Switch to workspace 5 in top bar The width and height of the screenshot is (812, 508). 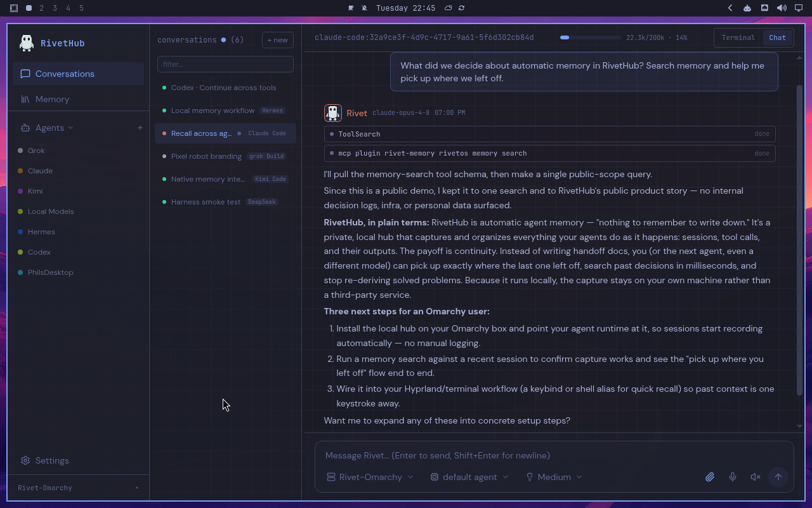pos(82,8)
